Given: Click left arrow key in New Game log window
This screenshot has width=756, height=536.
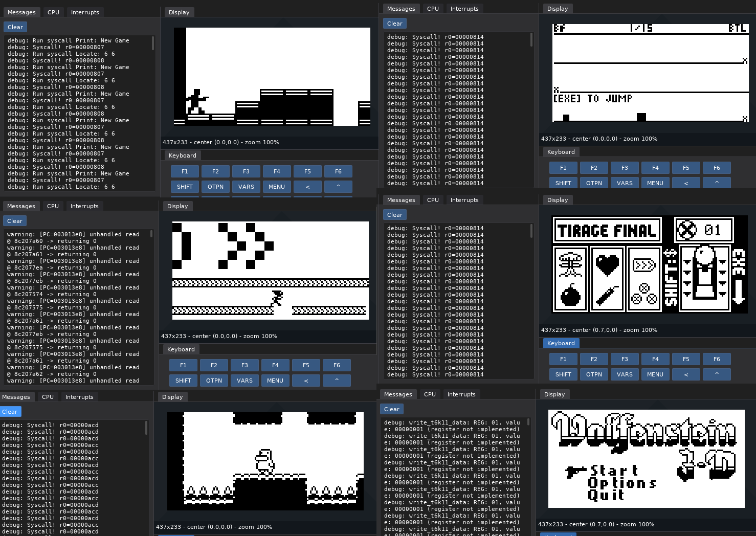Looking at the screenshot, I should pos(307,187).
